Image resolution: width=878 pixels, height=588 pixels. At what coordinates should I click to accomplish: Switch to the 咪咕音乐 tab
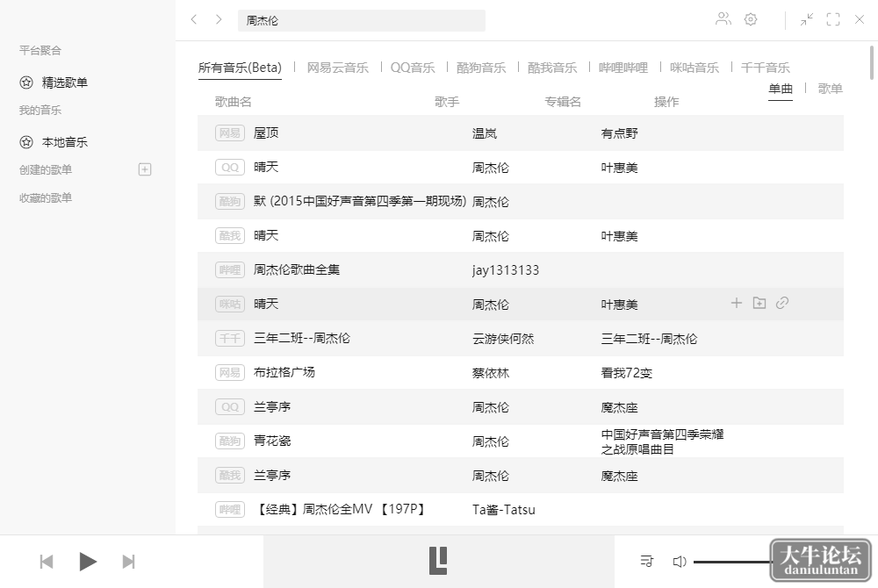coord(694,68)
